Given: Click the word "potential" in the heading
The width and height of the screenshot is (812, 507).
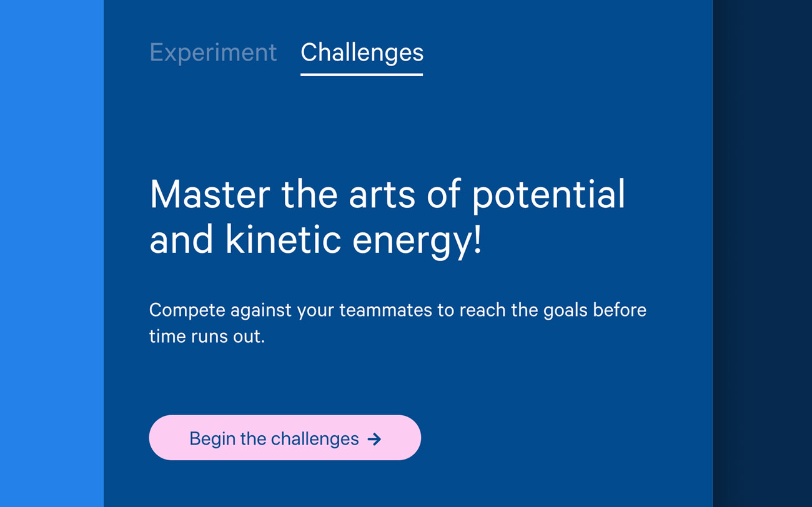Looking at the screenshot, I should click(548, 195).
